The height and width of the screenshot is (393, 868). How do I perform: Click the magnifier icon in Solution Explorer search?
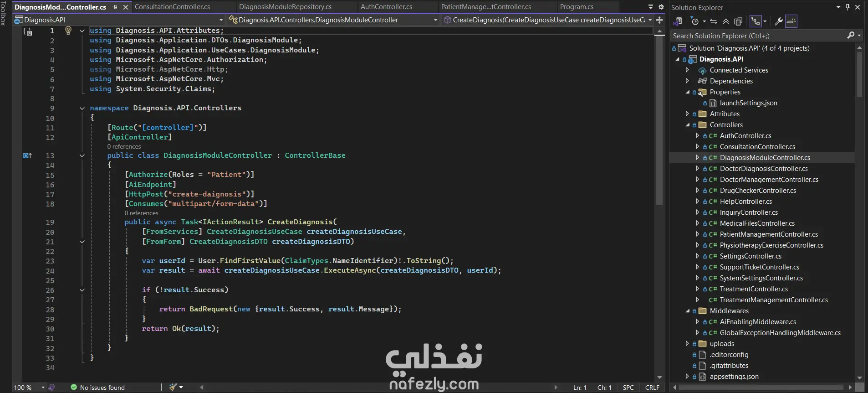(850, 36)
